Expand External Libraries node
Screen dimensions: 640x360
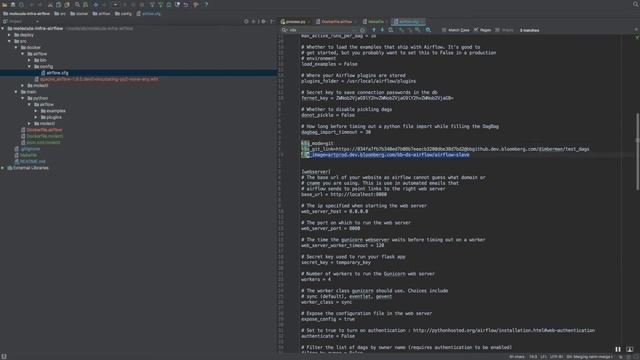(3, 168)
